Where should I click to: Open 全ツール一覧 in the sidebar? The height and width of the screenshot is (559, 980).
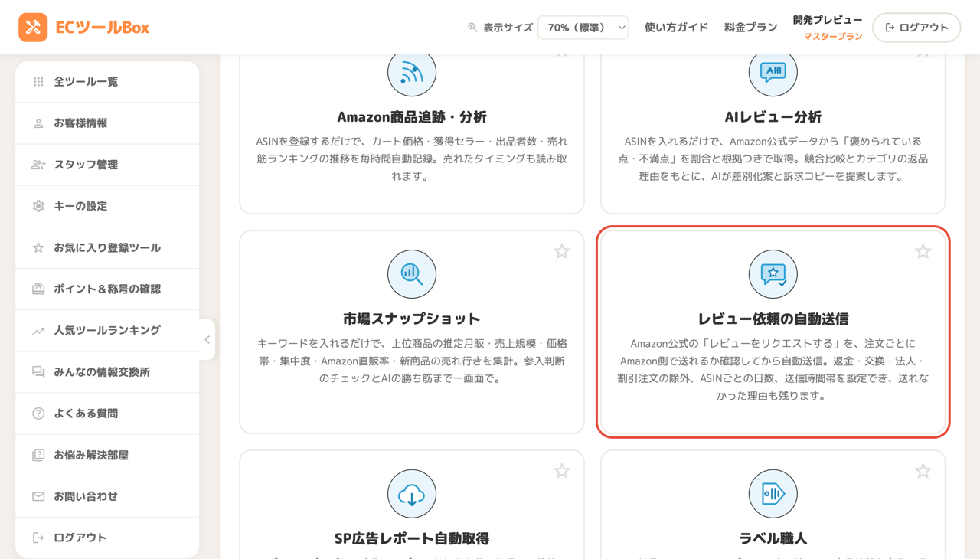(x=107, y=82)
